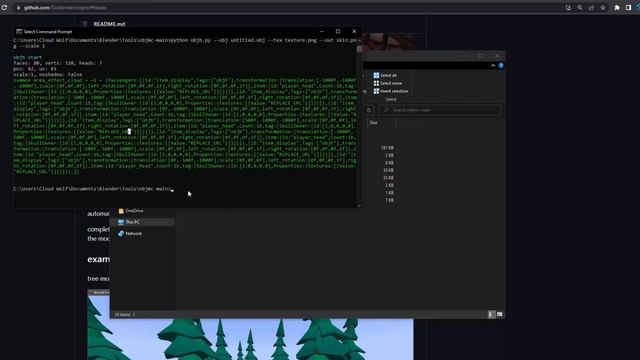Maximize the File Explorer window
Image resolution: width=640 pixels, height=360 pixels.
[480, 56]
